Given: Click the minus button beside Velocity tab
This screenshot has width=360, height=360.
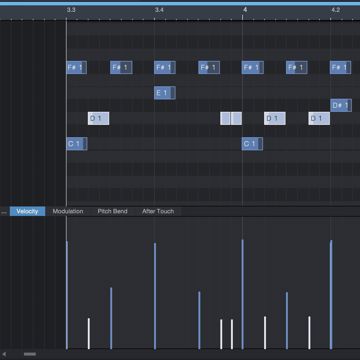Looking at the screenshot, I should pyautogui.click(x=4, y=212).
